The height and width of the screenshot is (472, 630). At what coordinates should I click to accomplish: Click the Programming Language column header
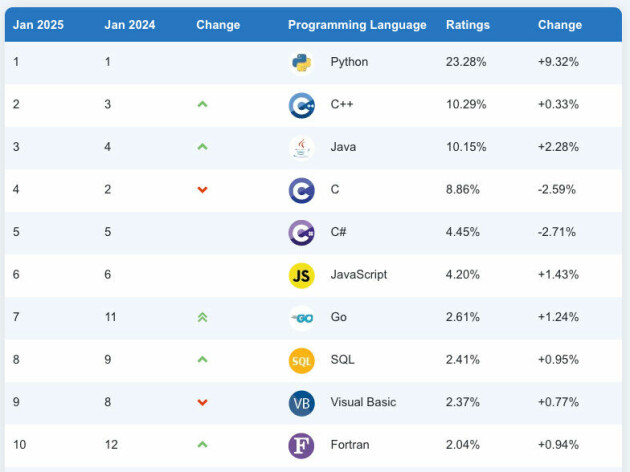tap(357, 25)
